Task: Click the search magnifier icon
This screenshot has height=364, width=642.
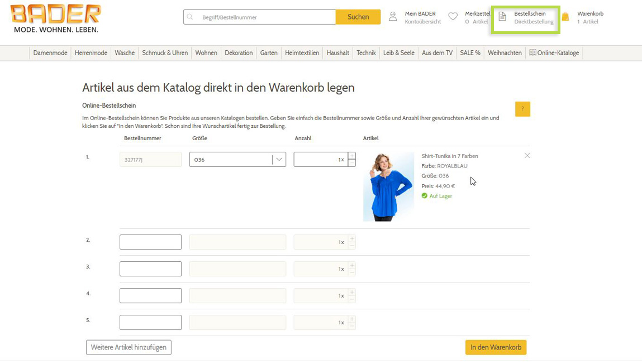Action: (190, 17)
